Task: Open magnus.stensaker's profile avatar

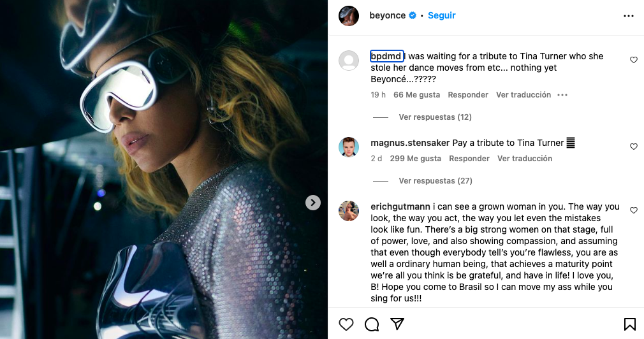Action: (x=349, y=147)
